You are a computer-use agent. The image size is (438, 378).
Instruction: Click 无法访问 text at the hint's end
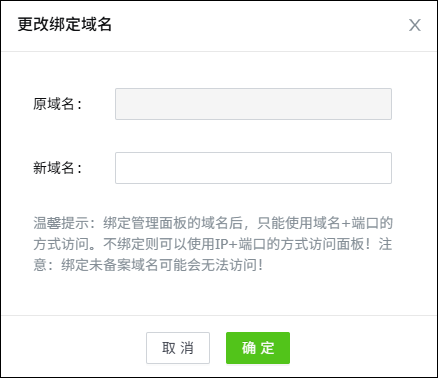click(229, 265)
